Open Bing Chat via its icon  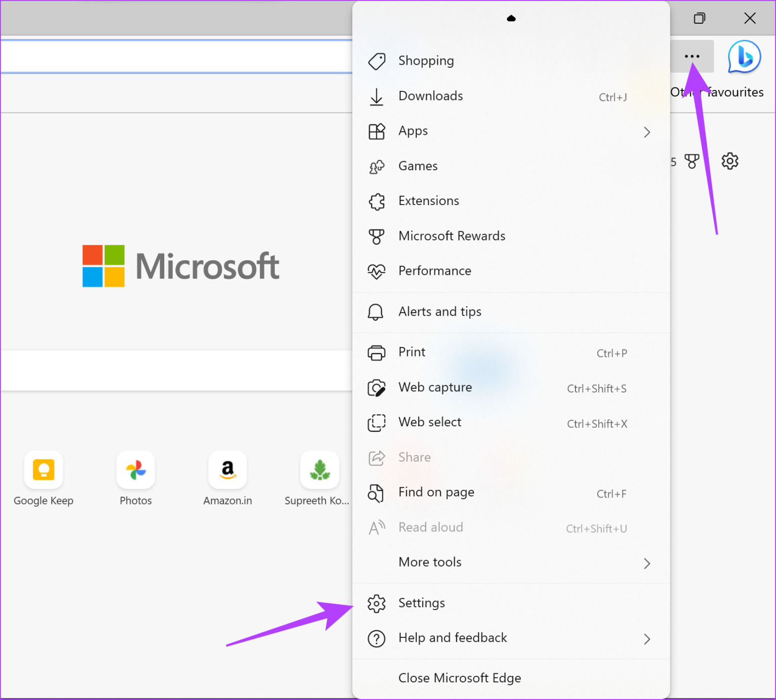743,57
